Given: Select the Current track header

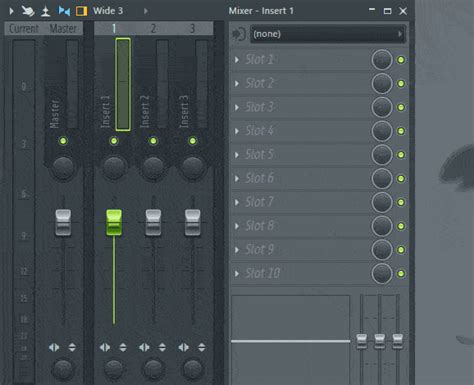Looking at the screenshot, I should 24,29.
